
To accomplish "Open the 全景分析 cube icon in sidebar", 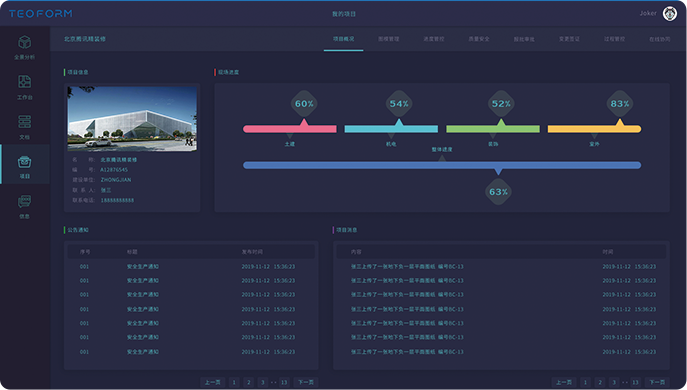I will tap(25, 43).
